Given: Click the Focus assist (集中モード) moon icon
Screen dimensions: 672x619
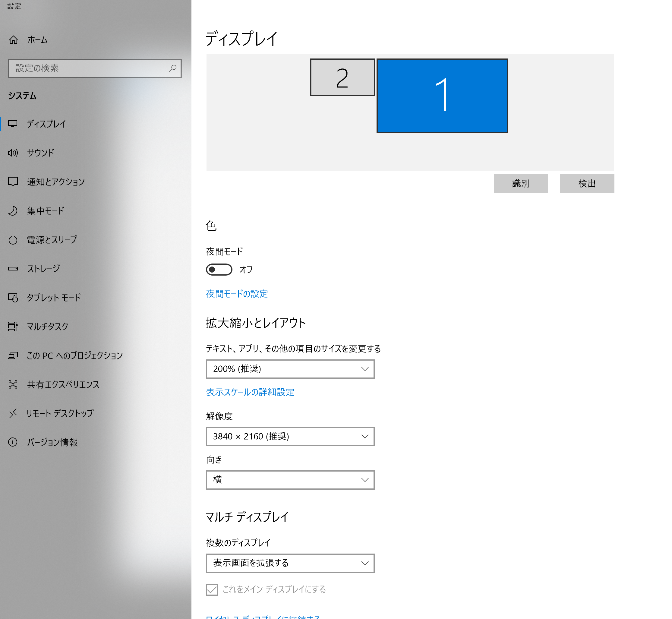Looking at the screenshot, I should pos(13,211).
